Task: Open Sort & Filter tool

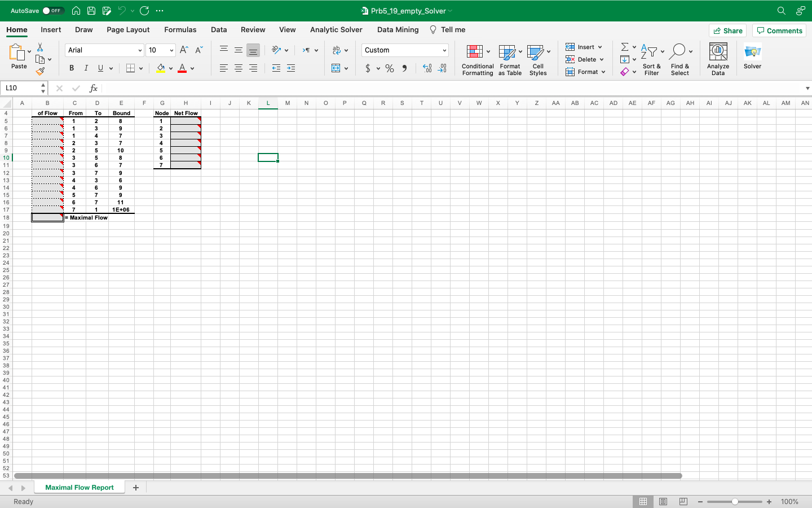Action: click(x=649, y=52)
